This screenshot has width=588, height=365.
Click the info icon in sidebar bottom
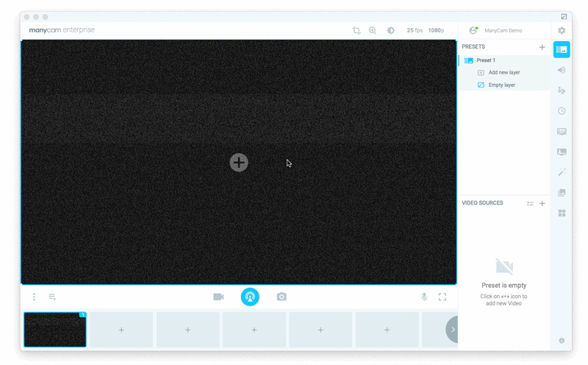coord(562,341)
